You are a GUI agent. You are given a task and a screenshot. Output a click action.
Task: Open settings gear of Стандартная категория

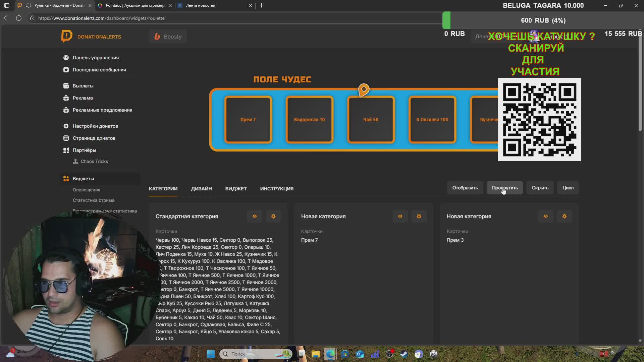click(x=273, y=216)
